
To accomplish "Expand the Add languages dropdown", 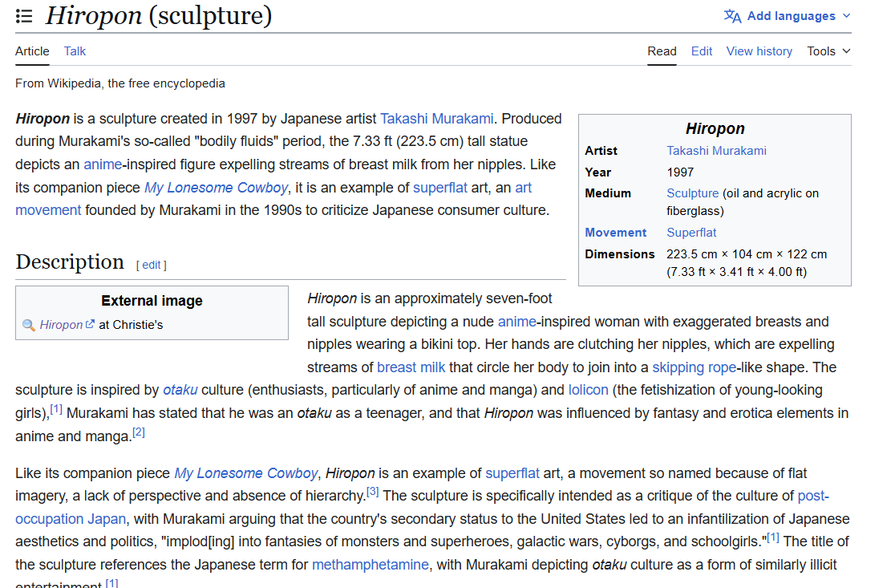I will [x=787, y=16].
